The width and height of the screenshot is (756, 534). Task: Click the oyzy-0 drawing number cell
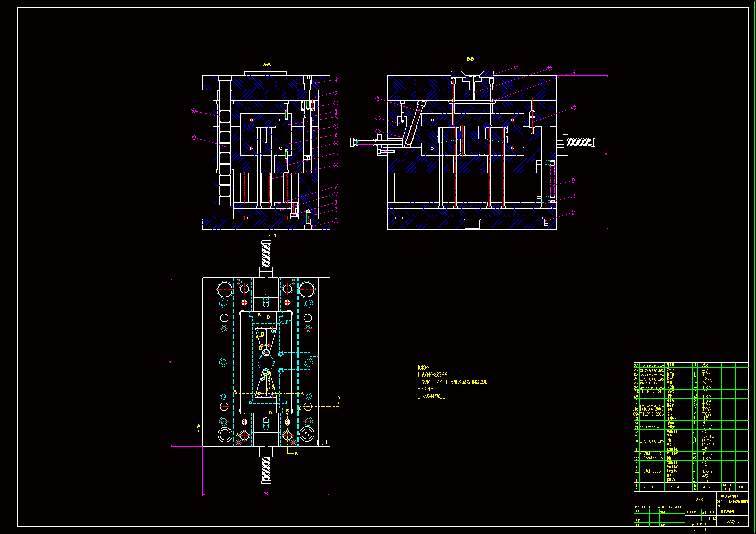pyautogui.click(x=733, y=521)
